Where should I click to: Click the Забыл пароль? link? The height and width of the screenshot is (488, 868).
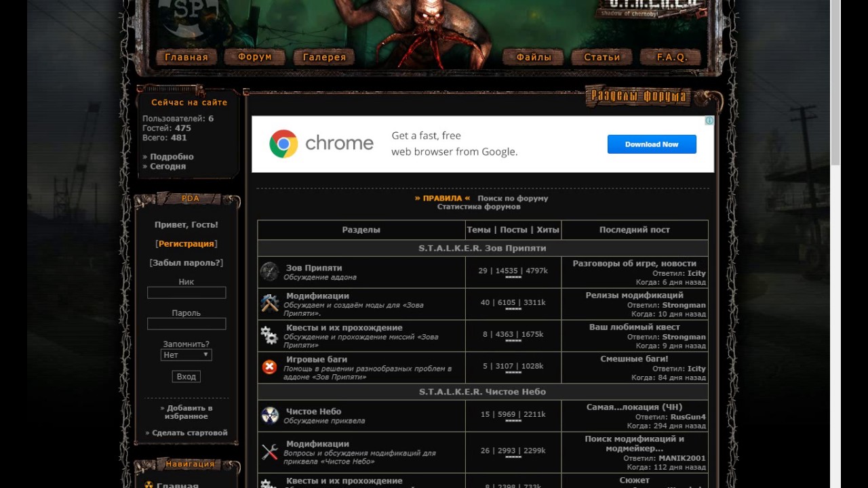pyautogui.click(x=186, y=262)
